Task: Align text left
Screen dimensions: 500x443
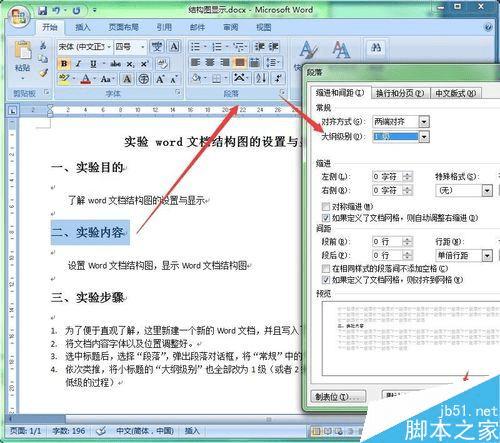Action: click(195, 62)
